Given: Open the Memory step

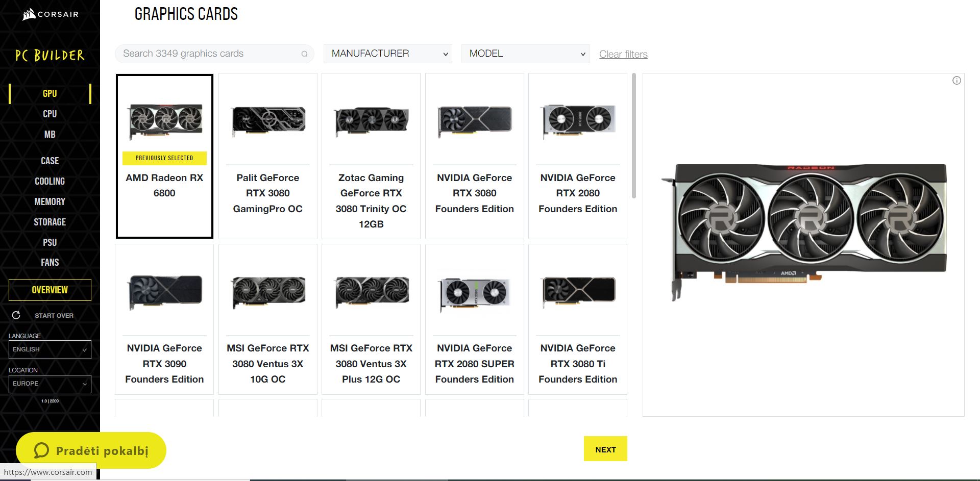Looking at the screenshot, I should coord(50,201).
